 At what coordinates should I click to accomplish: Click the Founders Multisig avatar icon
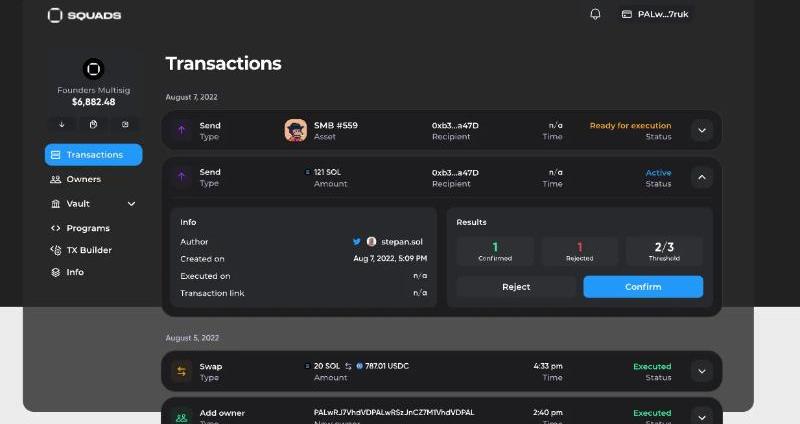pyautogui.click(x=93, y=69)
